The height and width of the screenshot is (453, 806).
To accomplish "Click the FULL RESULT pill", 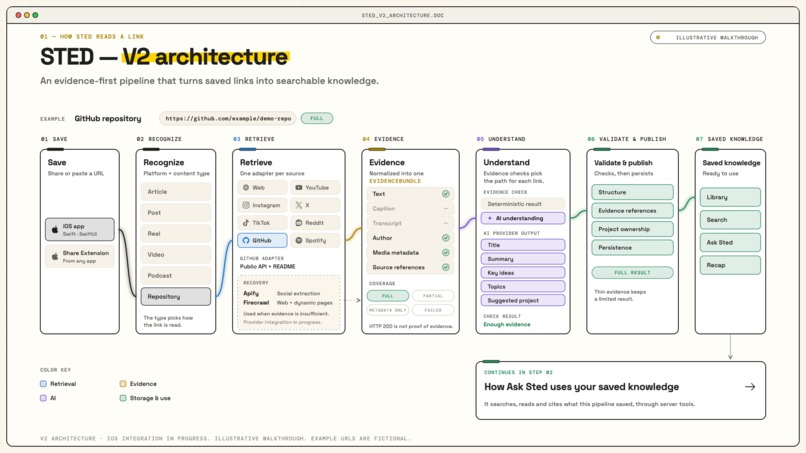I will [632, 273].
